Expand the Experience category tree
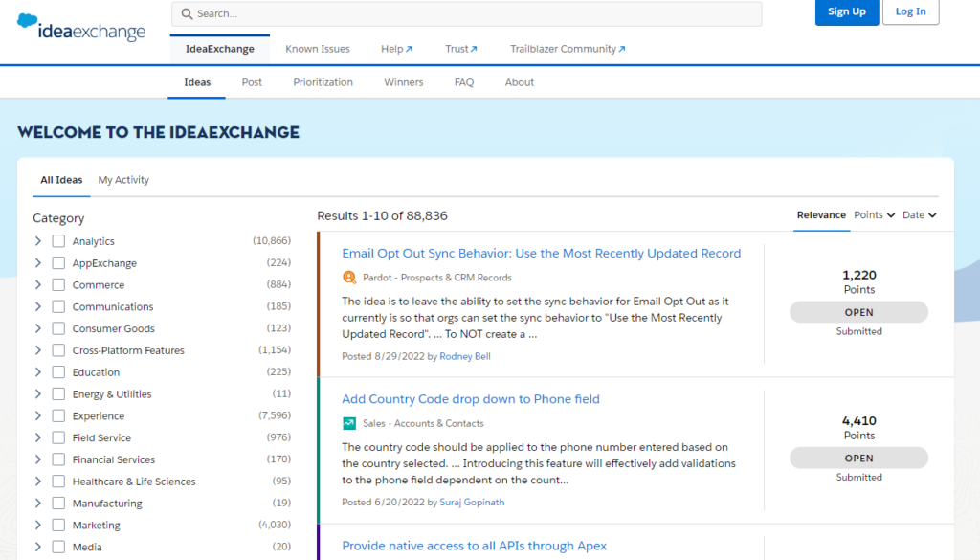The height and width of the screenshot is (560, 980). click(x=37, y=415)
